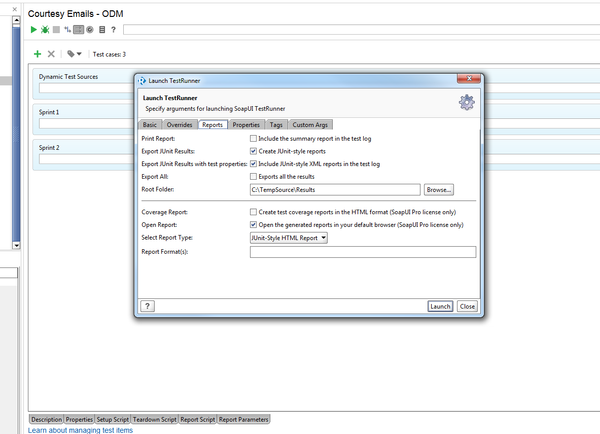Open the dialog Properties tab
Image resolution: width=600 pixels, height=434 pixels.
pos(246,125)
